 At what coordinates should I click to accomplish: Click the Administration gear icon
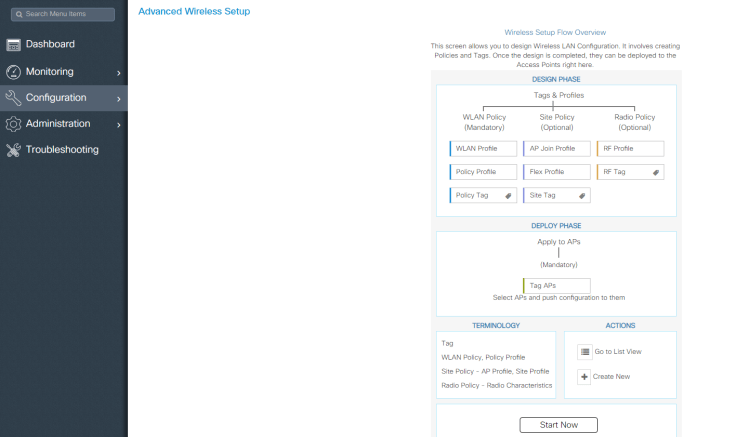14,124
